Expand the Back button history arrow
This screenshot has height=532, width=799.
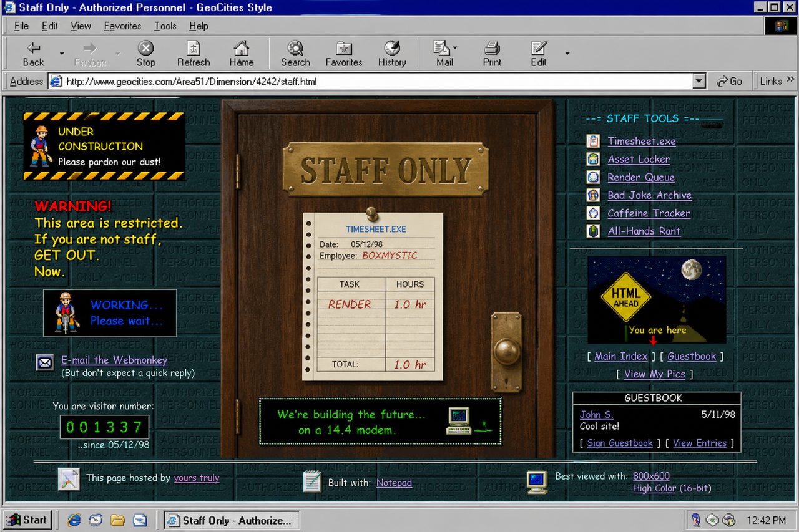[x=62, y=54]
